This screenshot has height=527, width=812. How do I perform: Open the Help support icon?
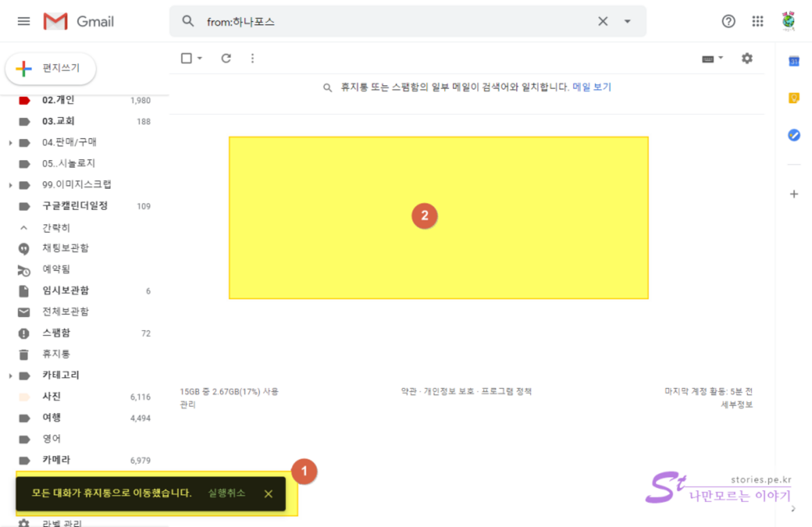point(728,21)
